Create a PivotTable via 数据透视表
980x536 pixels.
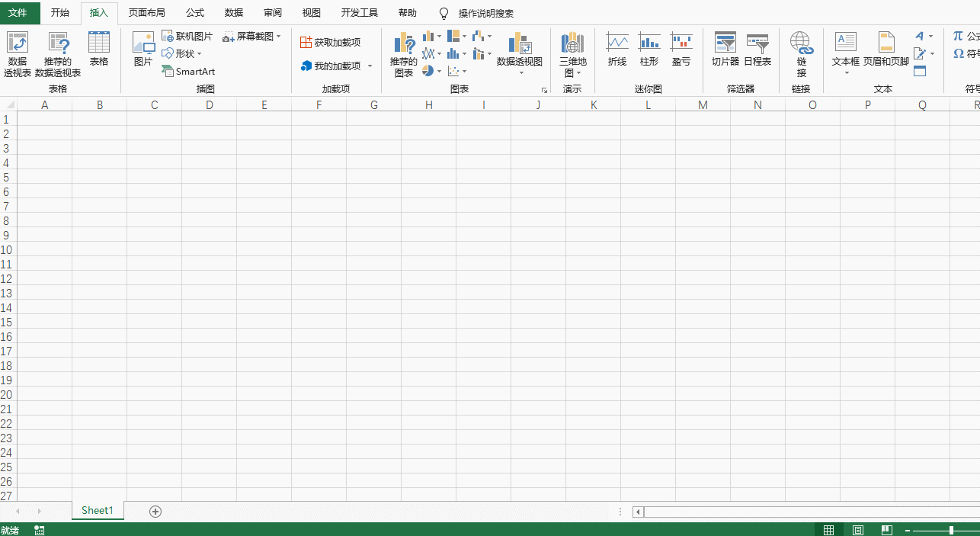17,52
